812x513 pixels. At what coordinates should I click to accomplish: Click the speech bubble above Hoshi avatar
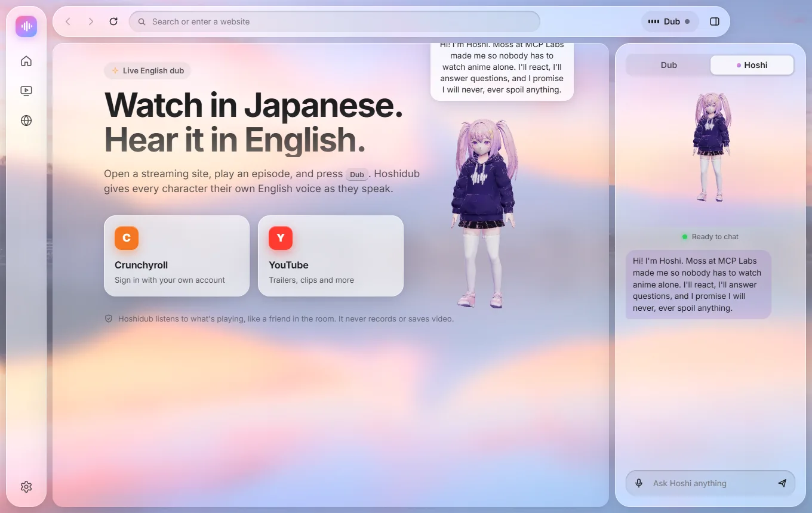(502, 72)
